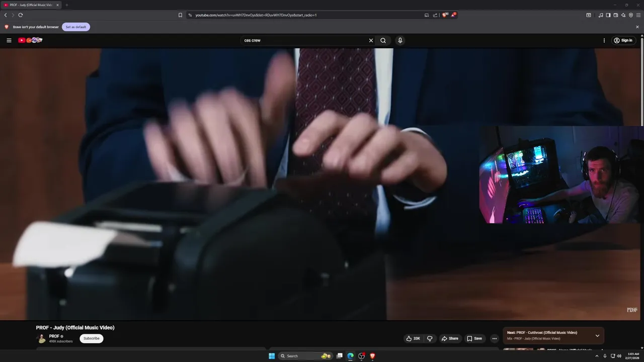
Task: Open YouTube settings three-dot menu
Action: [x=604, y=40]
